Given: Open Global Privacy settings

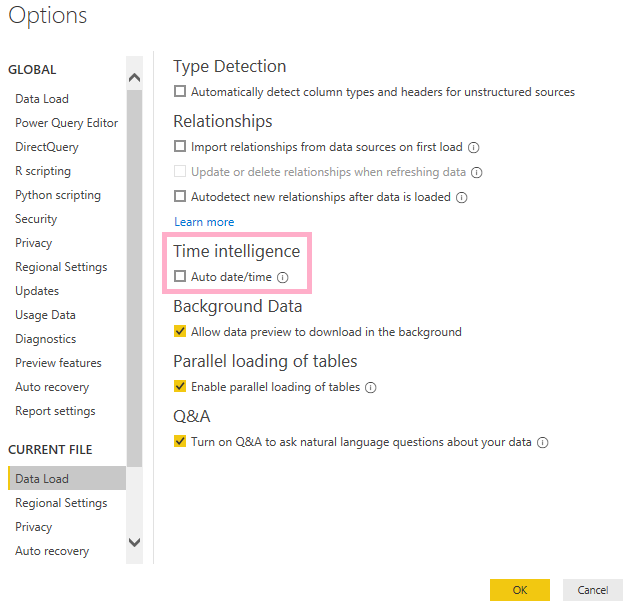Looking at the screenshot, I should click(34, 243).
